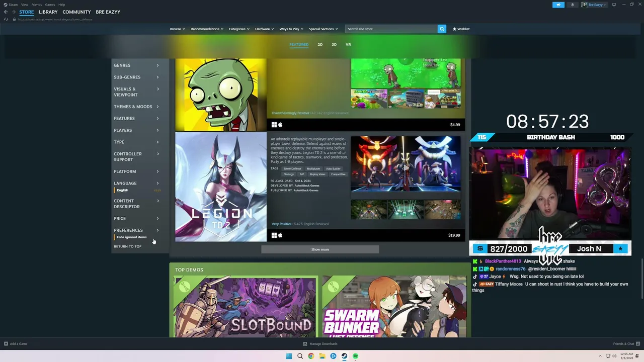Click the store URL address text

click(55, 19)
